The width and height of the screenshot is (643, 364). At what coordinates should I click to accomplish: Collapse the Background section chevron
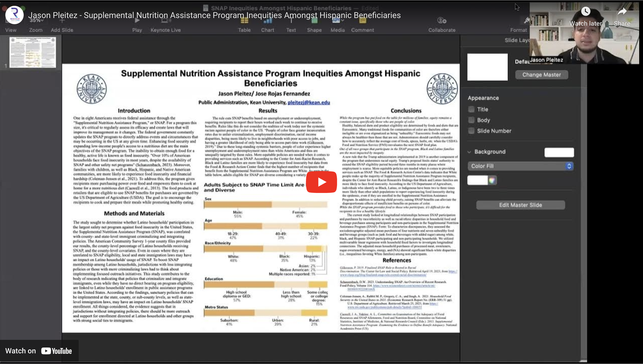pyautogui.click(x=469, y=152)
